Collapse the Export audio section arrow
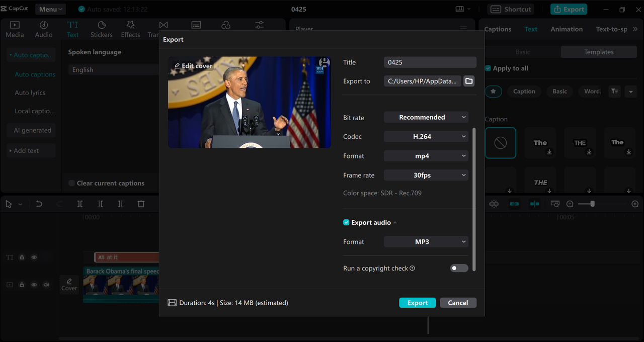 pos(395,222)
